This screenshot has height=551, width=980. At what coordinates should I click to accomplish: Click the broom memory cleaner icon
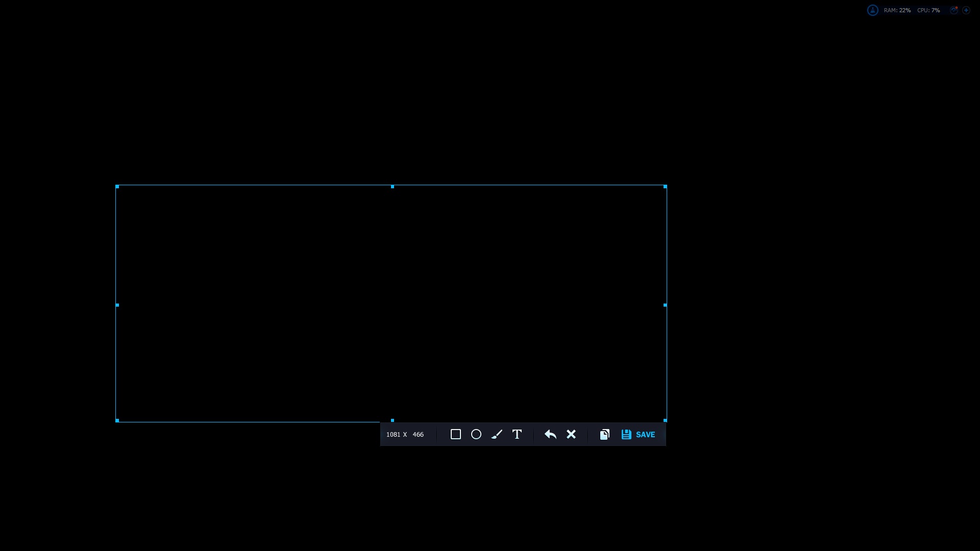tap(873, 10)
